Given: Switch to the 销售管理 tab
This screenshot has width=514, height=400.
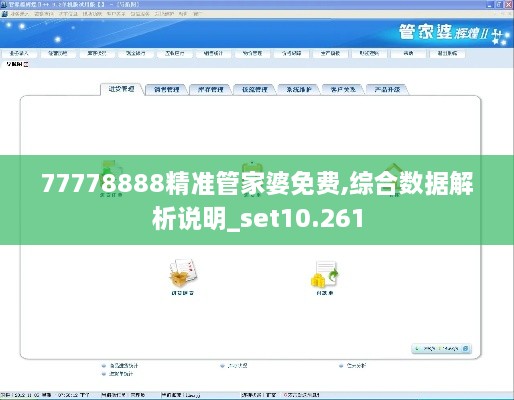Looking at the screenshot, I should click(167, 89).
